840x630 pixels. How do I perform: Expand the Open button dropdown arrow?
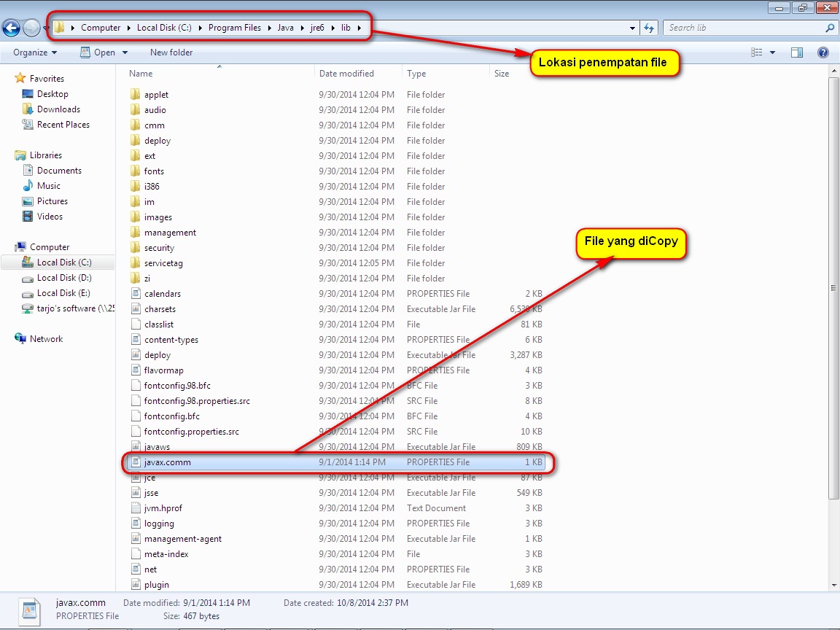click(125, 52)
